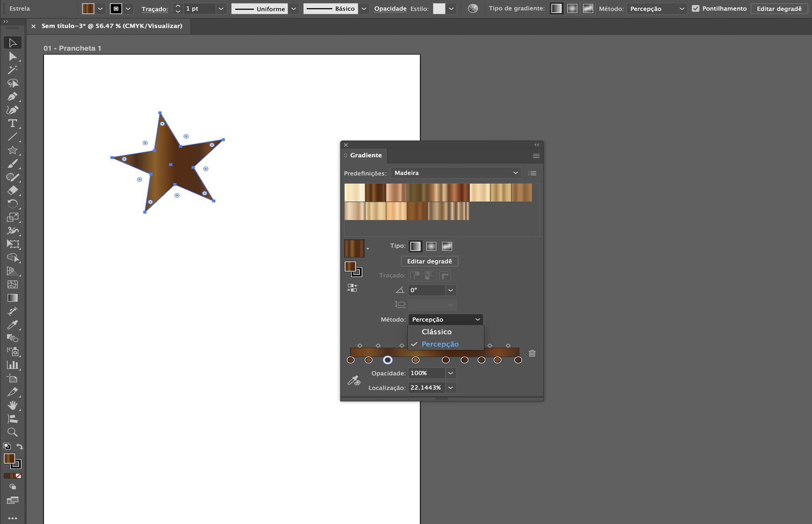Select radial gradient type
The height and width of the screenshot is (524, 812).
(431, 246)
